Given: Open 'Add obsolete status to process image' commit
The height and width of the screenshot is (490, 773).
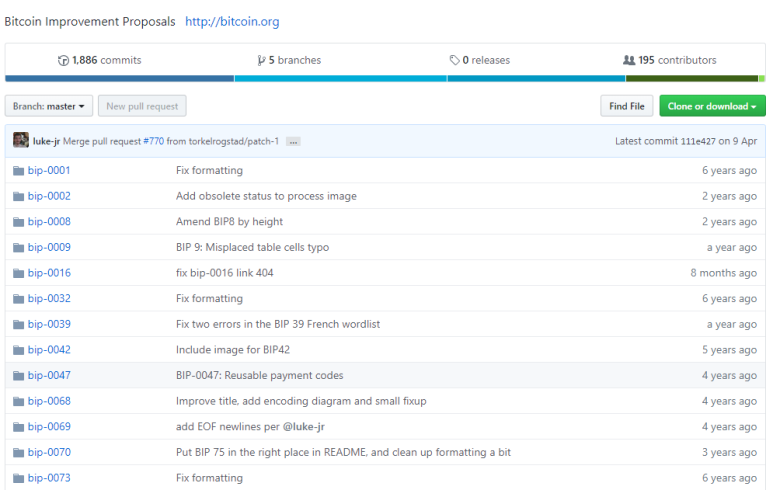Looking at the screenshot, I should 266,196.
